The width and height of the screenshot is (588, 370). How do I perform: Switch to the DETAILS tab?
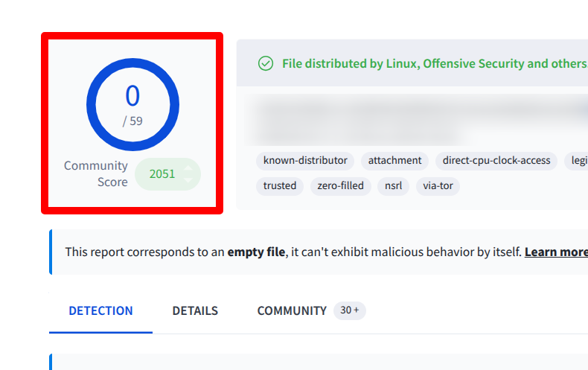click(x=195, y=310)
